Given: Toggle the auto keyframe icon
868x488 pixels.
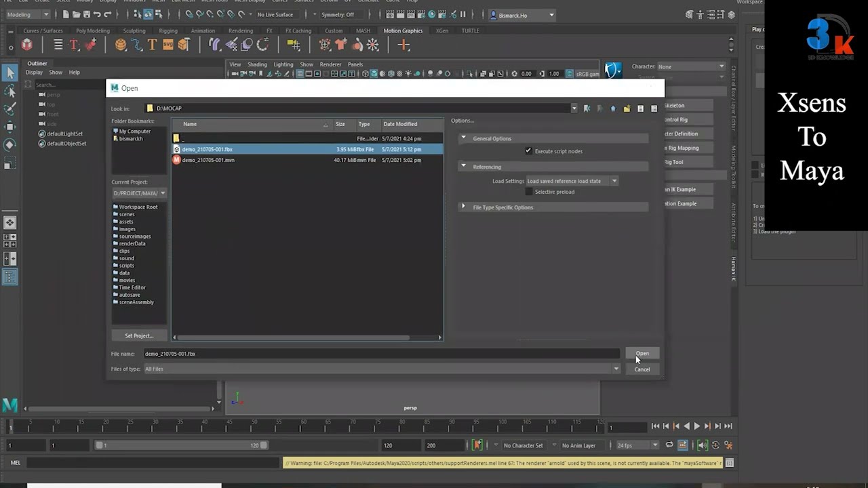Looking at the screenshot, I should (x=715, y=445).
